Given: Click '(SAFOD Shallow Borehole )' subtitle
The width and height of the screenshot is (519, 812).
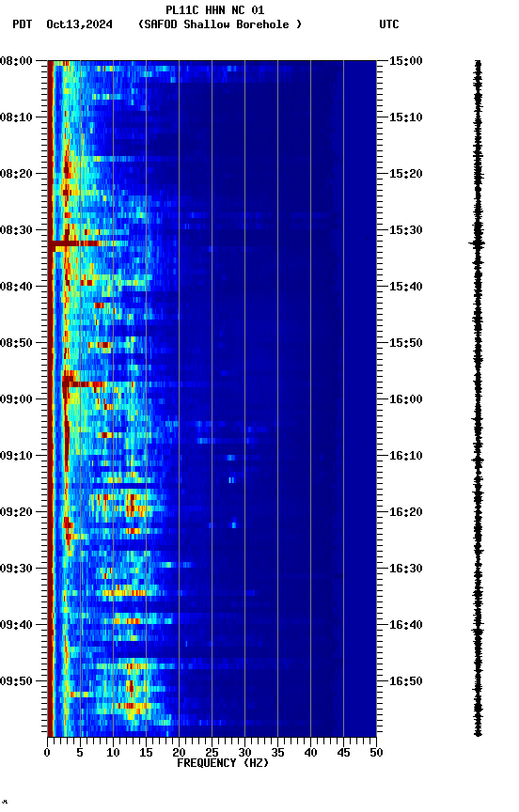Looking at the screenshot, I should click(x=220, y=24).
